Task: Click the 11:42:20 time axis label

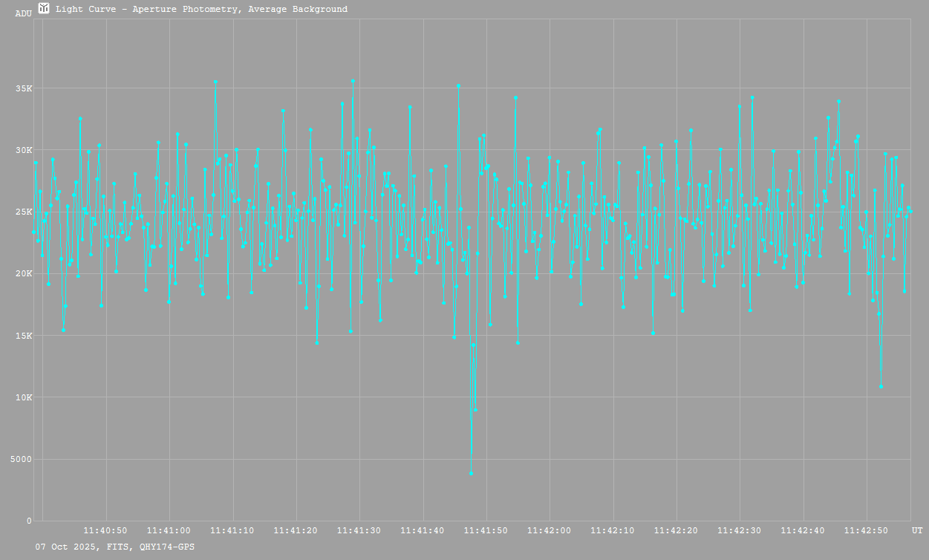Action: click(676, 530)
